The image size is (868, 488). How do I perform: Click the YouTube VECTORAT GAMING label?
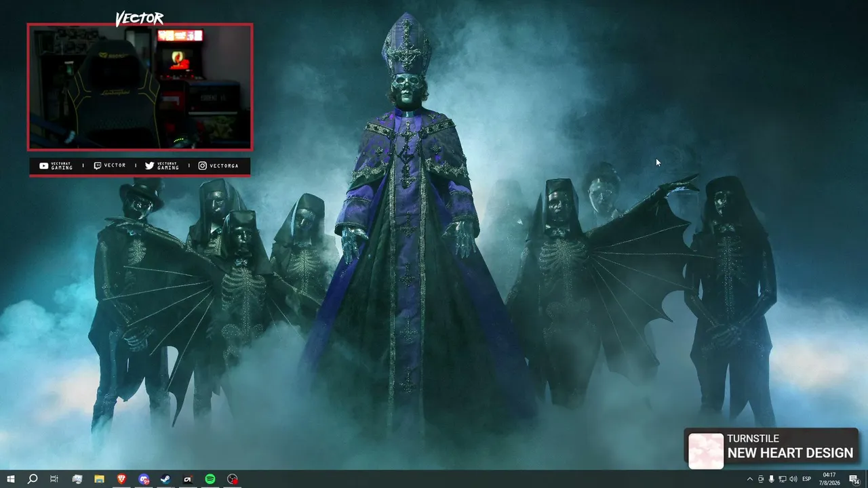pyautogui.click(x=56, y=165)
